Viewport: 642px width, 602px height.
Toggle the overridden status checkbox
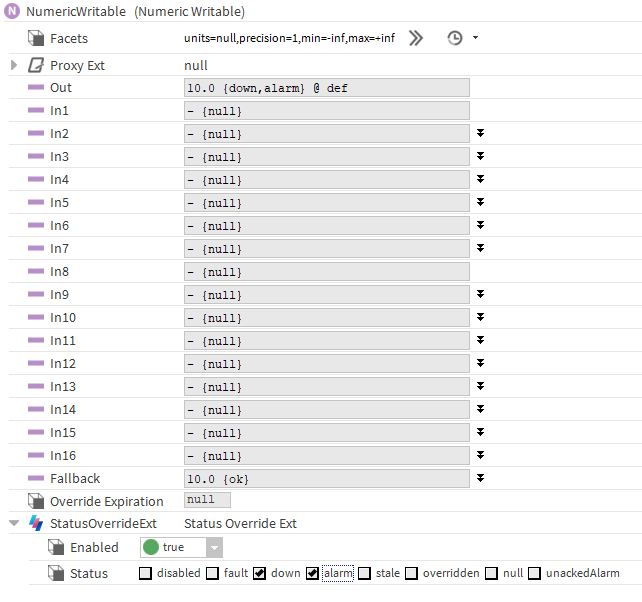[411, 573]
